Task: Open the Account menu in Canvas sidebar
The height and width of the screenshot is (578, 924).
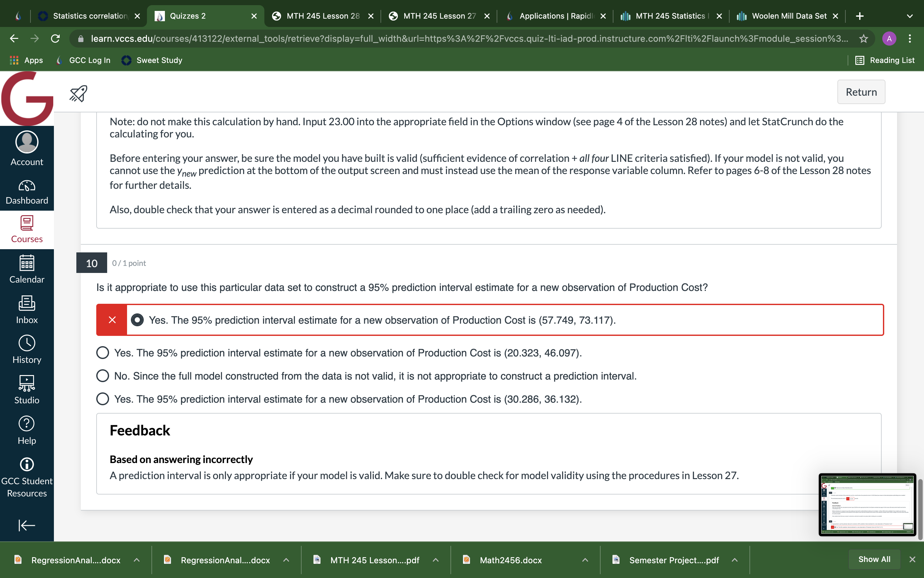Action: (x=27, y=148)
